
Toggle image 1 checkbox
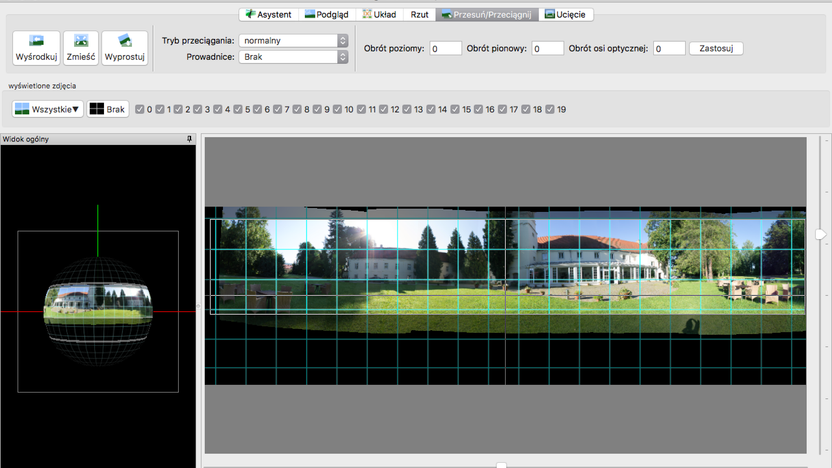[x=160, y=109]
